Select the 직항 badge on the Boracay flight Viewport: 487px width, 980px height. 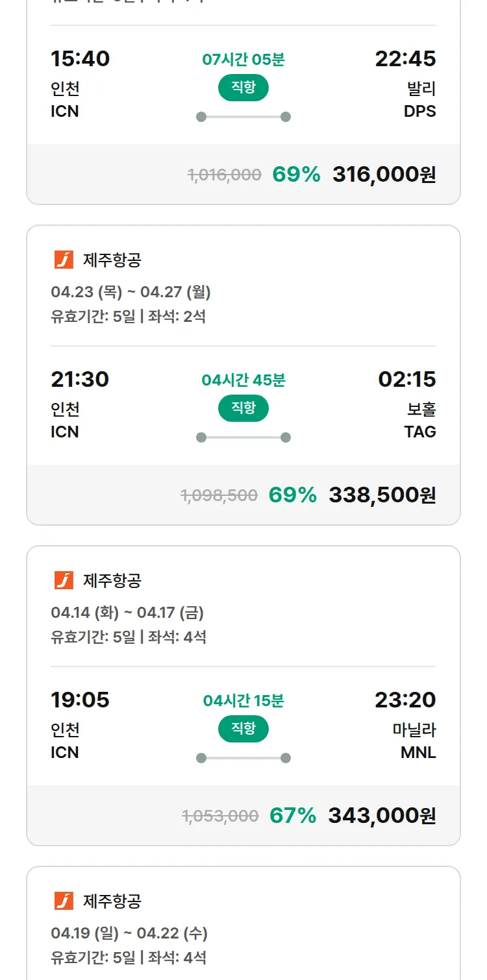tap(243, 409)
